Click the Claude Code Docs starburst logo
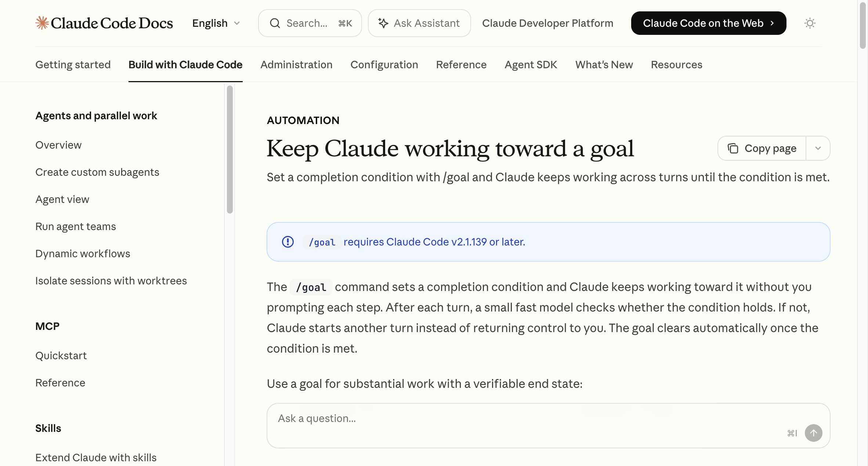The image size is (868, 466). tap(42, 23)
